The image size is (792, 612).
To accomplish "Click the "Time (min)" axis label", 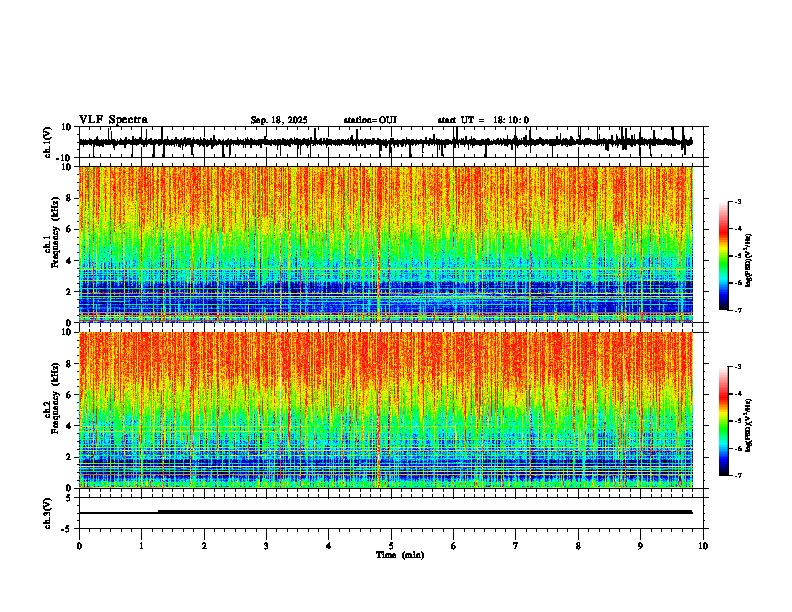I will click(x=400, y=555).
